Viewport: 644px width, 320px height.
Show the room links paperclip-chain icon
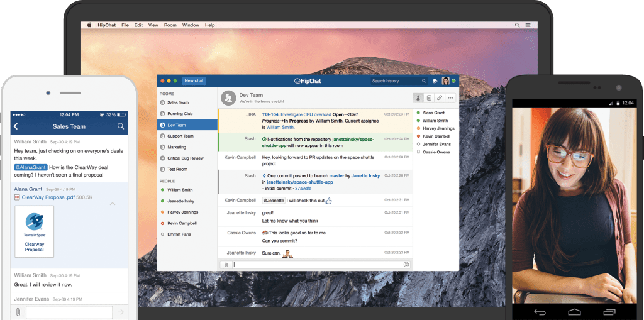pos(440,98)
